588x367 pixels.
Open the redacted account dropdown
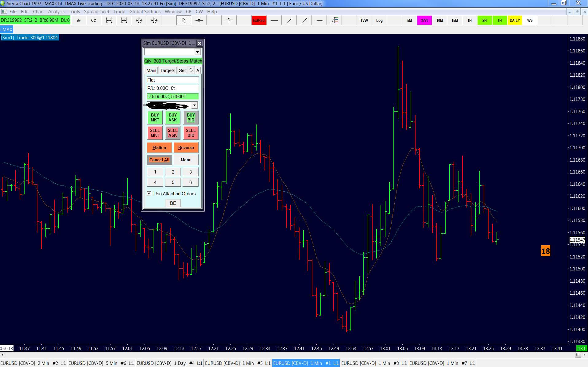point(195,105)
